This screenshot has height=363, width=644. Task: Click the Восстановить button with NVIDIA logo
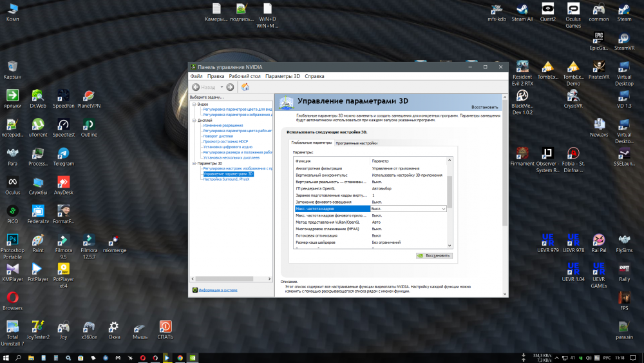click(x=434, y=255)
